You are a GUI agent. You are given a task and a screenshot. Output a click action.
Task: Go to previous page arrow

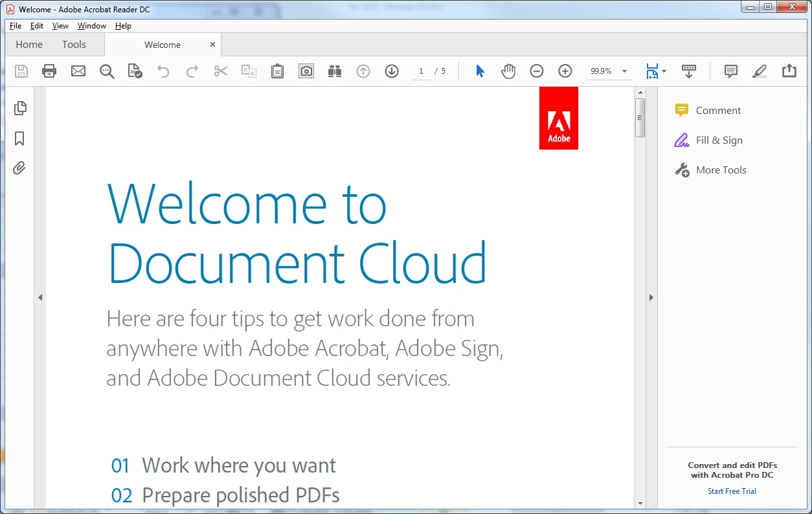pos(363,71)
